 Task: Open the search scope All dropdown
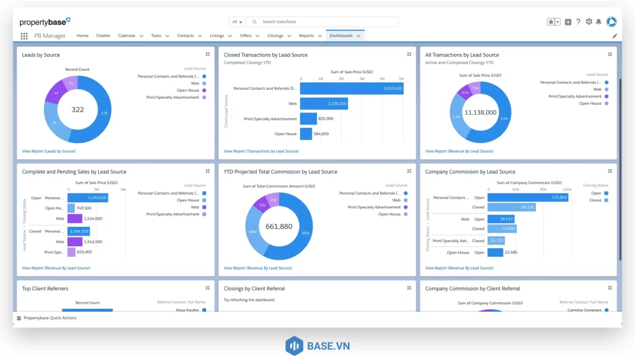click(x=238, y=22)
